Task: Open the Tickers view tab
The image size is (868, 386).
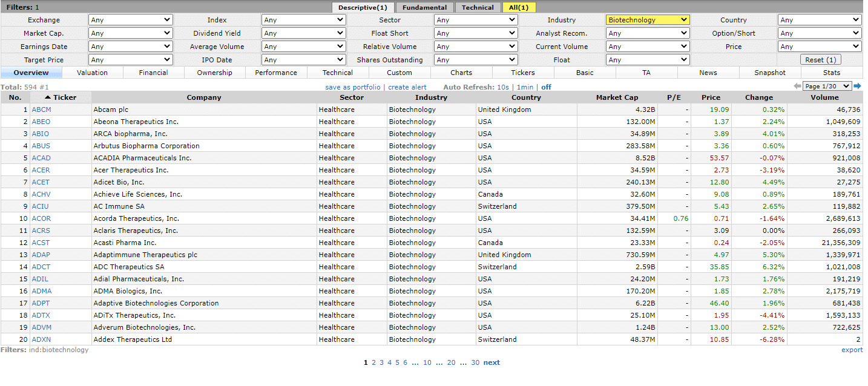Action: pos(523,73)
